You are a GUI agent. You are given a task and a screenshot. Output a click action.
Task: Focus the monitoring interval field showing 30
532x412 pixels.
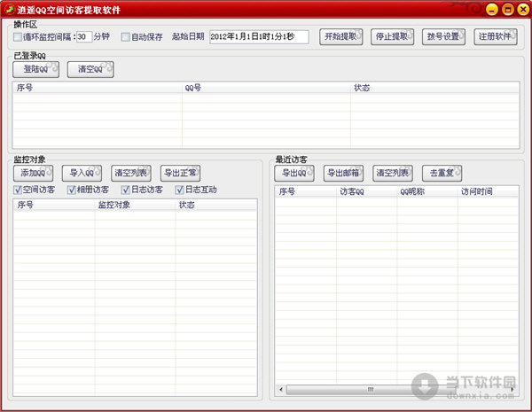point(84,36)
